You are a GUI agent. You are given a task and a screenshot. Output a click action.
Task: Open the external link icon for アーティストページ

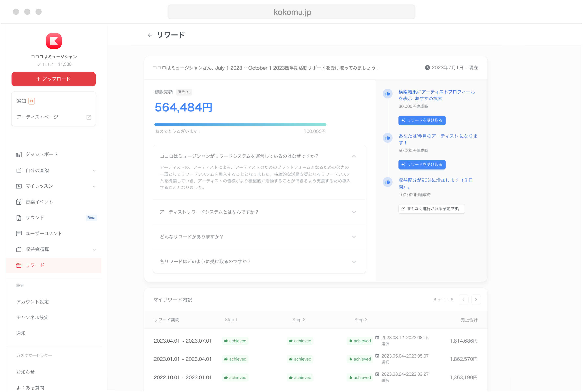(89, 117)
